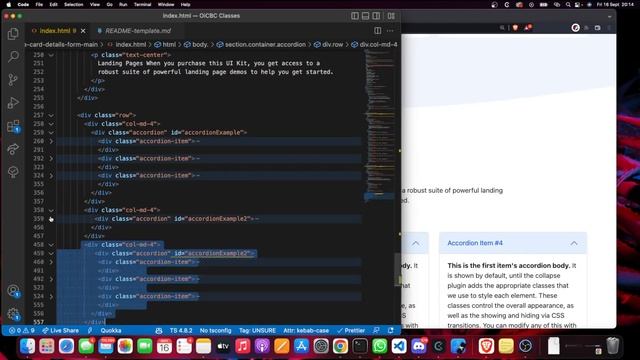Click Accordion Item #4 header in browser
Image resolution: width=640 pixels, height=360 pixels.
click(513, 243)
